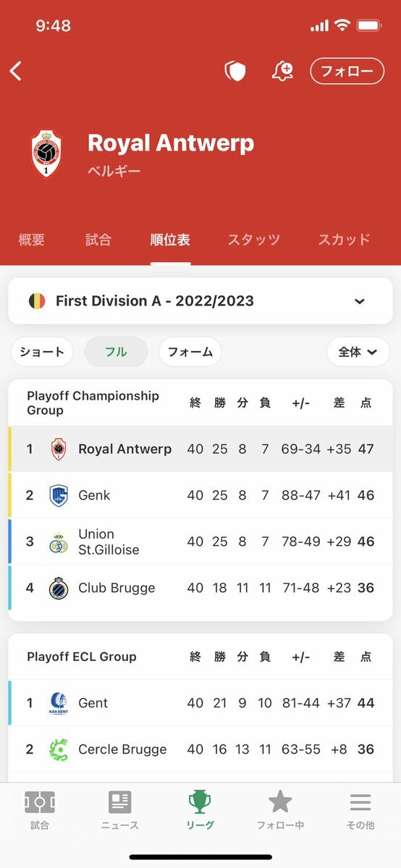Select the フォーム table view pill

pyautogui.click(x=190, y=352)
